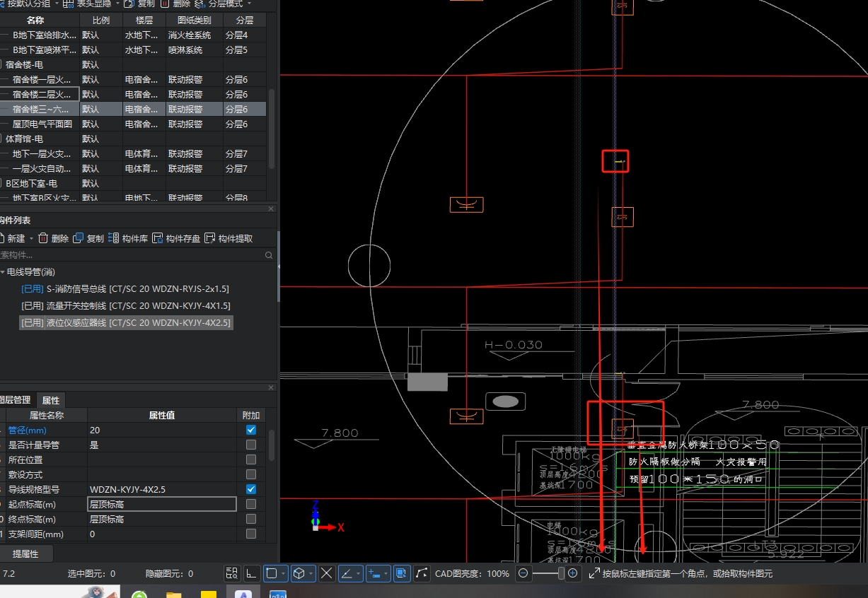This screenshot has width=868, height=598.
Task: Click the 提属性 button
Action: pyautogui.click(x=25, y=553)
